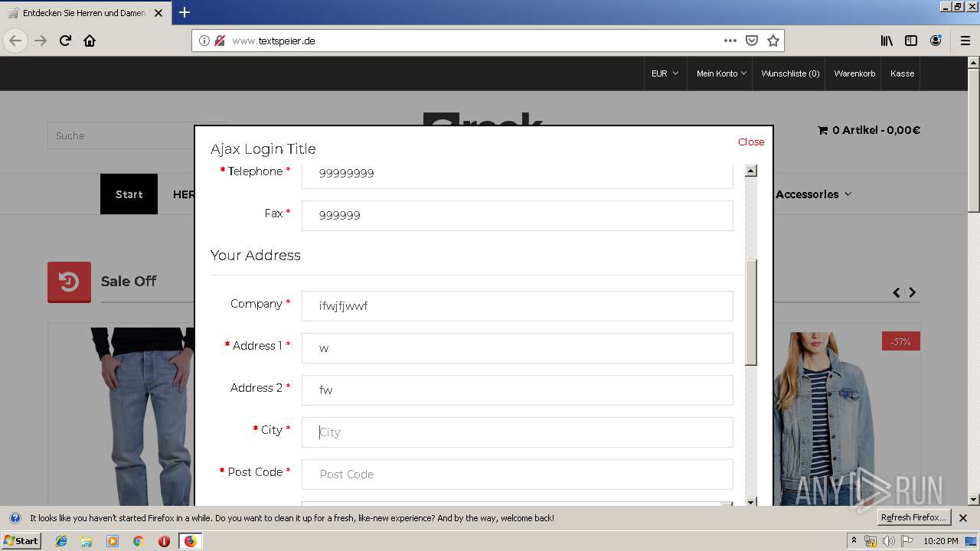Open the Warenkorb link

coord(854,73)
